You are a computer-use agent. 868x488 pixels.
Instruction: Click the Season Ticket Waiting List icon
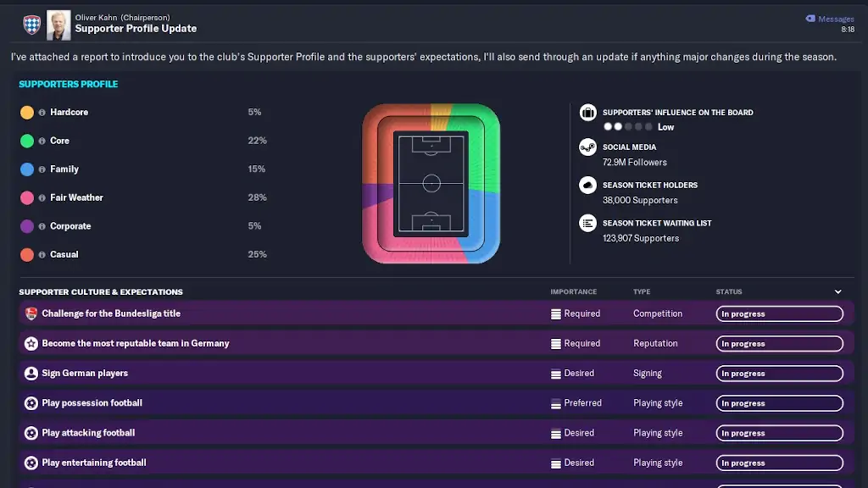coord(587,224)
